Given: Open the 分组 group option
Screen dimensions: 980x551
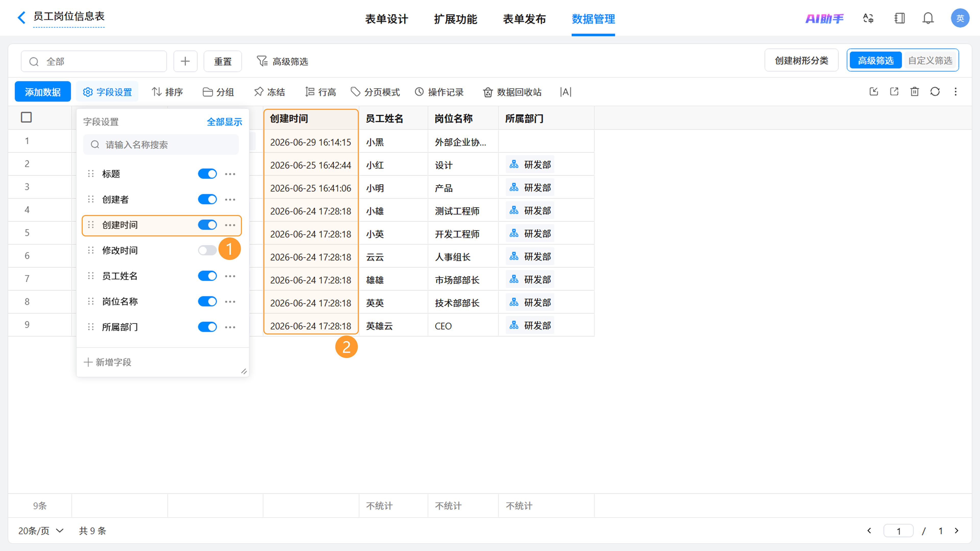Looking at the screenshot, I should pos(218,92).
